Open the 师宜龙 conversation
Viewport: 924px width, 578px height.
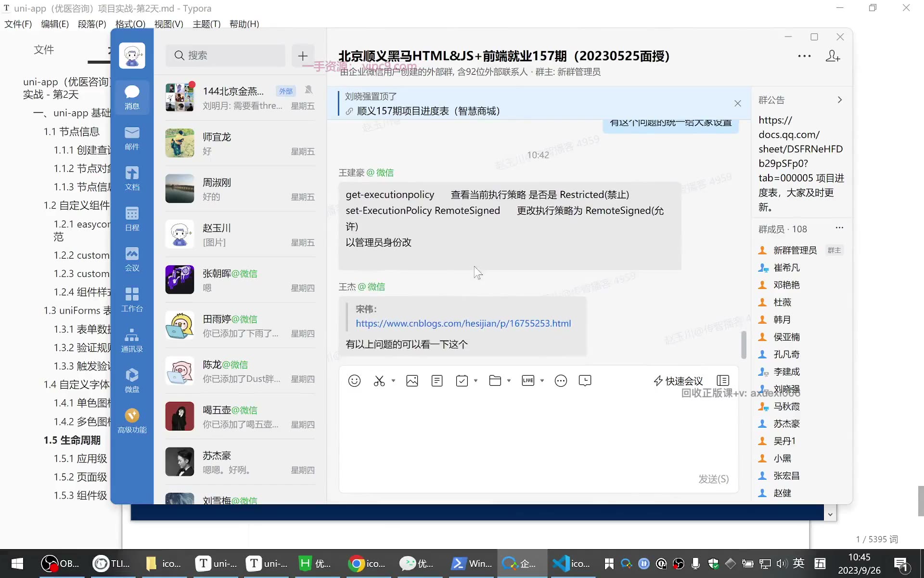coord(240,144)
